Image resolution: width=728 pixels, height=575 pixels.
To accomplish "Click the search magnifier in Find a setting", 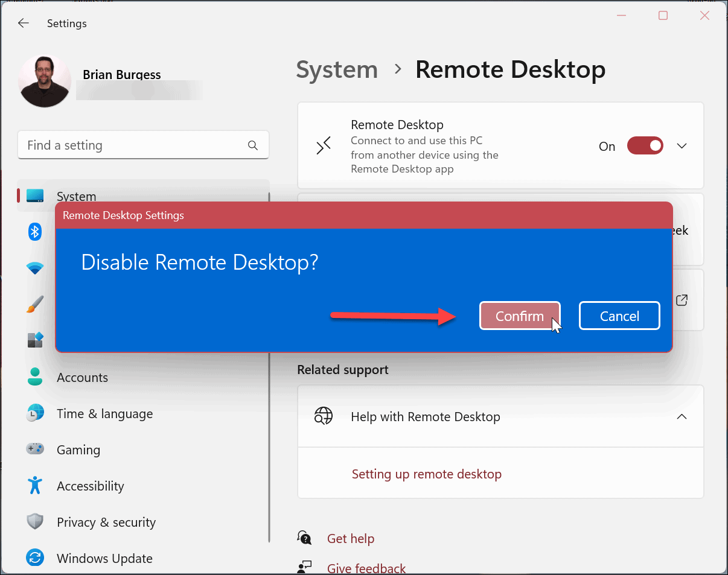I will point(253,145).
